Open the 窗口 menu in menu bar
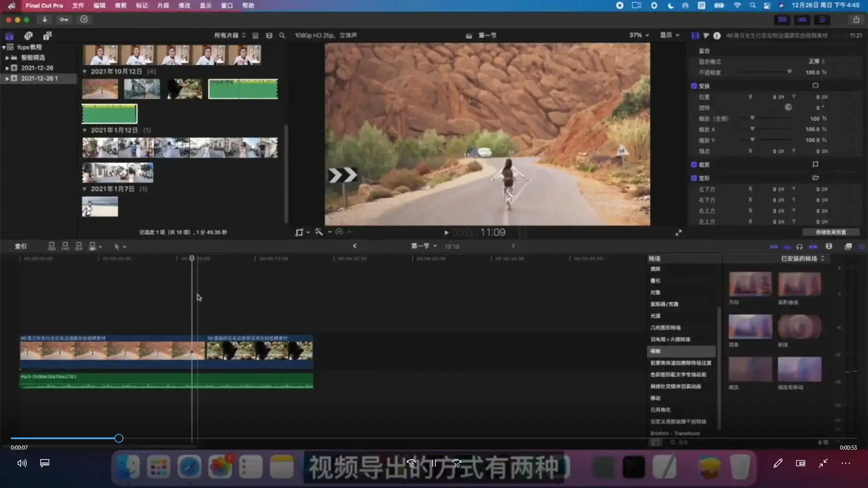Image resolution: width=868 pixels, height=488 pixels. (x=226, y=5)
